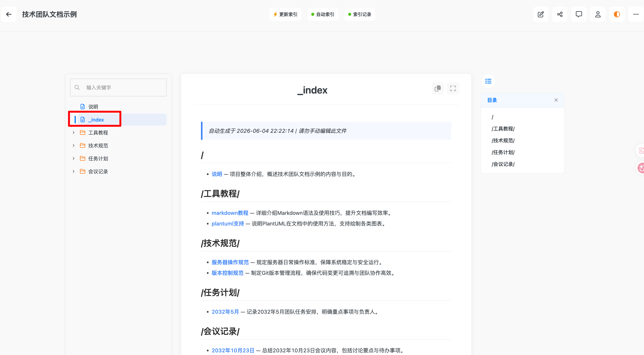
Task: Copy document with the copy icon
Action: tap(438, 88)
